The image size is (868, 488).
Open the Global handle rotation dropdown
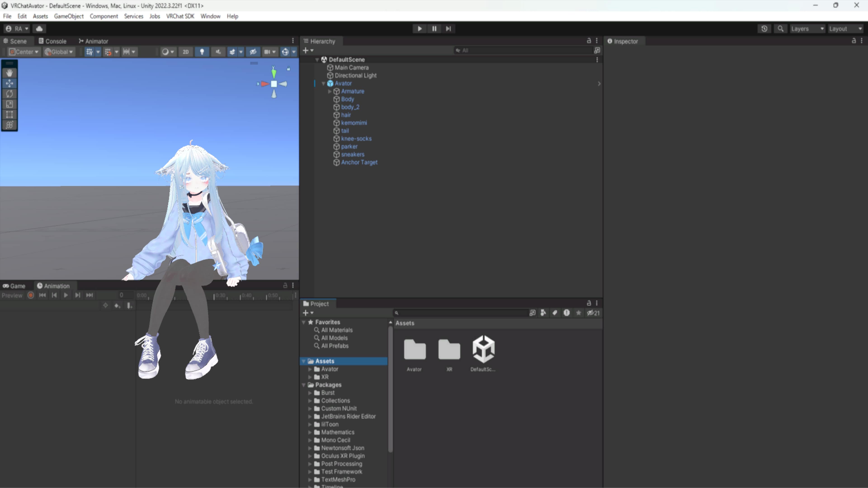(x=59, y=52)
